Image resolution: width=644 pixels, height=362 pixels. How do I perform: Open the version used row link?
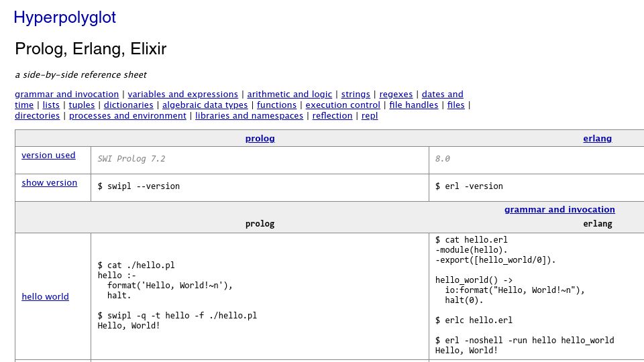[48, 155]
